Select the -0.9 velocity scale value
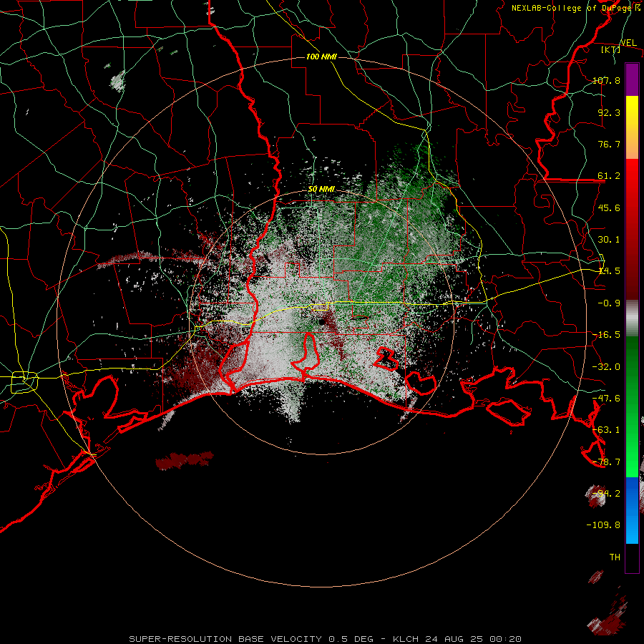The image size is (644, 644). point(609,303)
